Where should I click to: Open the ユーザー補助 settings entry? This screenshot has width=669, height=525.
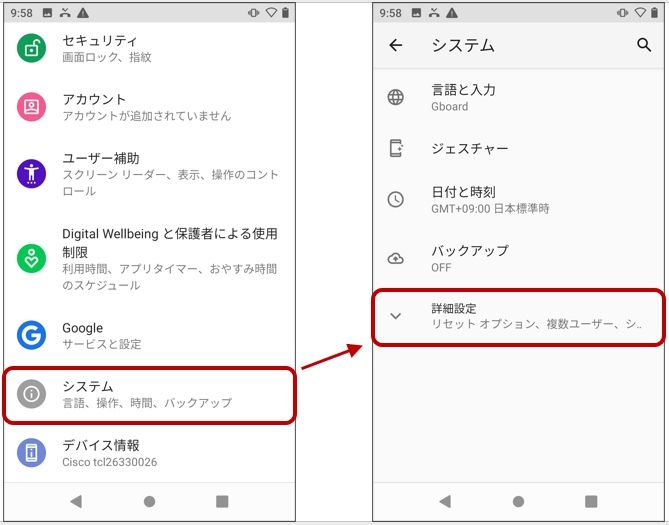coord(149,174)
